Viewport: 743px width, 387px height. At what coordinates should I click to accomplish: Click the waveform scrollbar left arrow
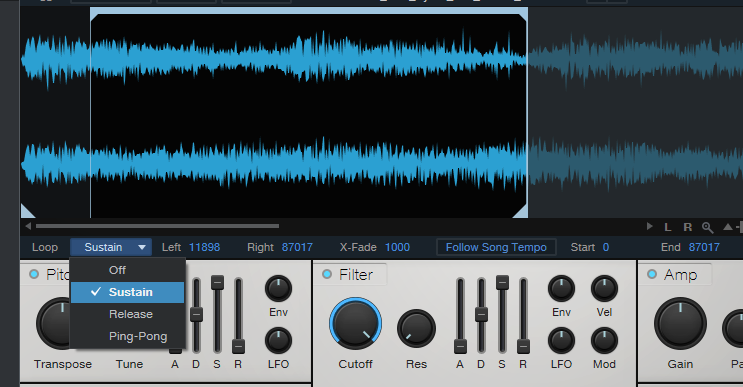pyautogui.click(x=28, y=226)
